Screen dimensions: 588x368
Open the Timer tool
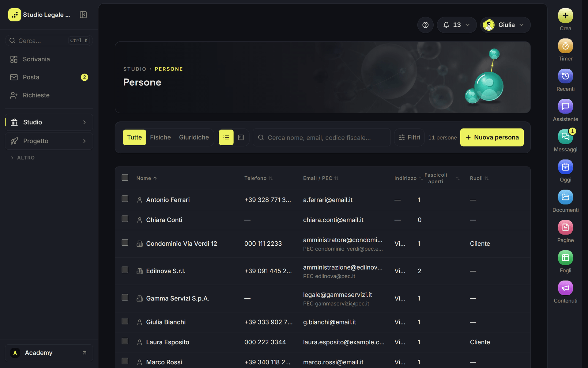click(x=565, y=46)
